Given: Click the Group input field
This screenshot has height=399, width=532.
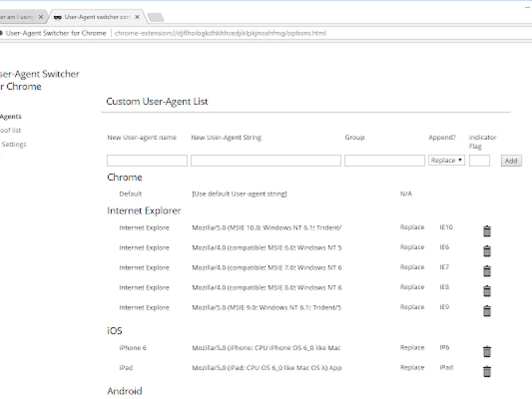Looking at the screenshot, I should (384, 160).
